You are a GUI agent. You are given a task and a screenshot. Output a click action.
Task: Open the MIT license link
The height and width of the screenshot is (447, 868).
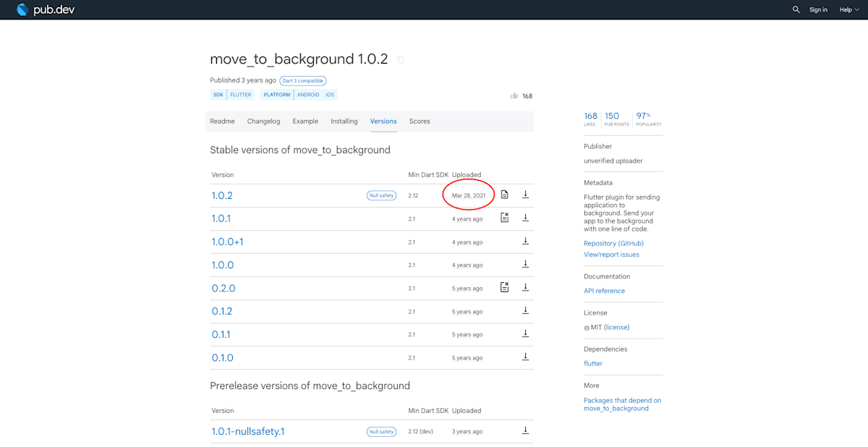617,327
